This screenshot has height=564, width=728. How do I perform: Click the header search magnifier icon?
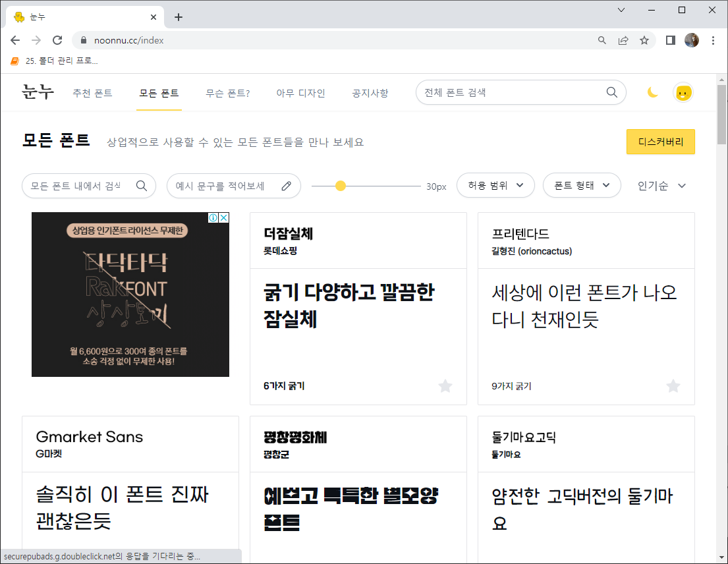click(611, 92)
